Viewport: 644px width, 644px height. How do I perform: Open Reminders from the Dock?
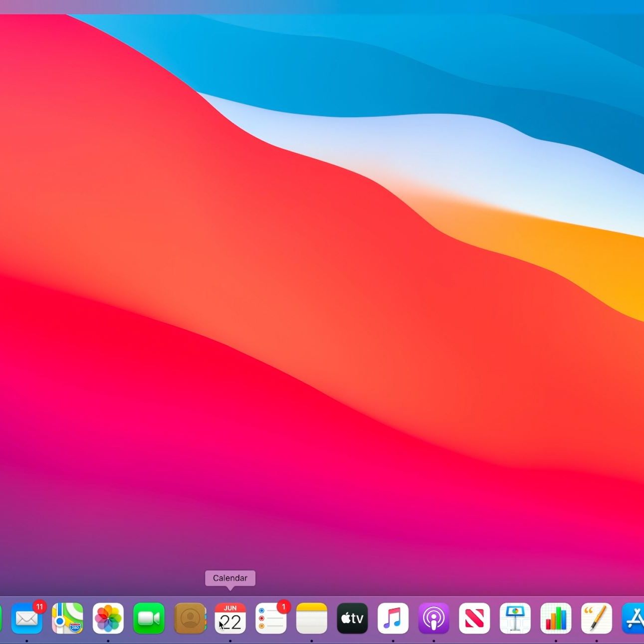[x=271, y=619]
